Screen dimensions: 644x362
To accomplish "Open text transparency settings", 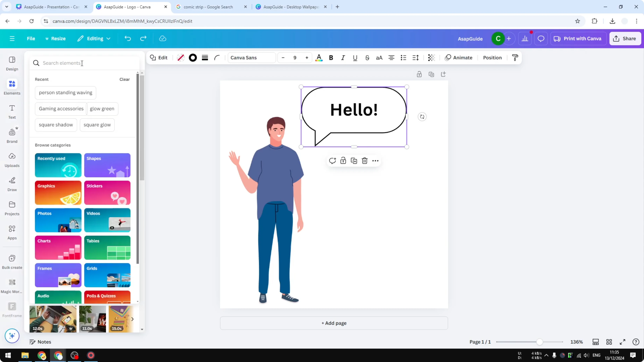I will pos(431,58).
